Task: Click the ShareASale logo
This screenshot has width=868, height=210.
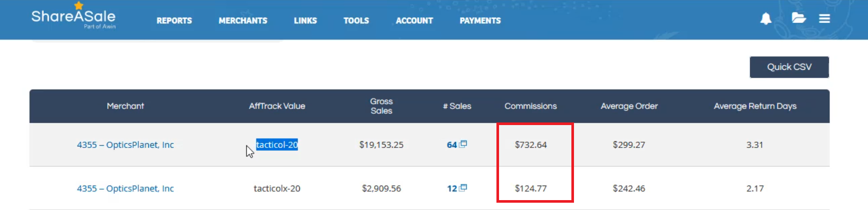Action: click(x=73, y=16)
